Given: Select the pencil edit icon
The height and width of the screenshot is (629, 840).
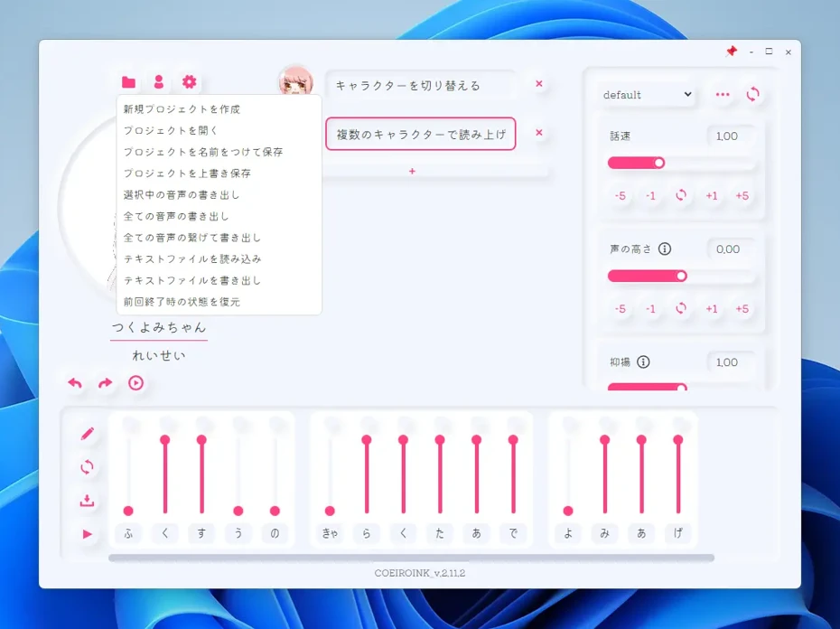Looking at the screenshot, I should point(88,434).
